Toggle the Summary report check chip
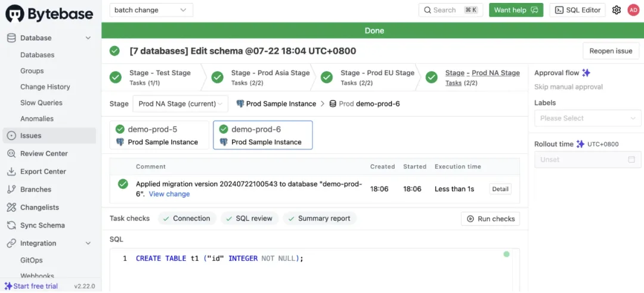 (x=319, y=218)
